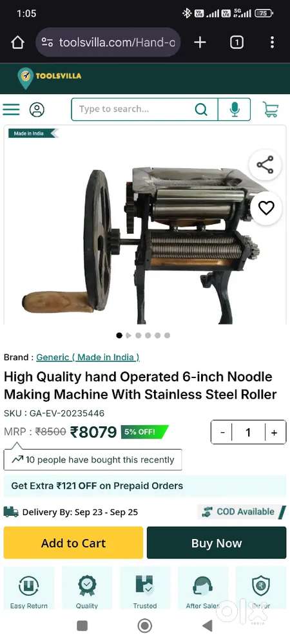Image resolution: width=290 pixels, height=644 pixels.
Task: Decrease the quantity with minus button
Action: point(222,433)
